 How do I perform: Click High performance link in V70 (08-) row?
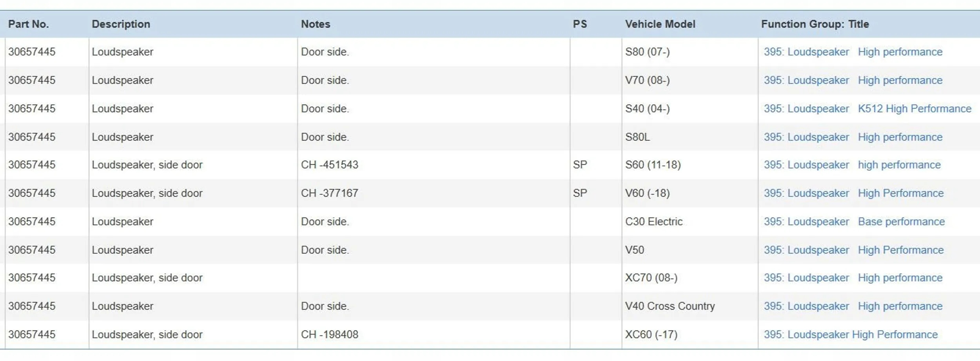pyautogui.click(x=900, y=80)
